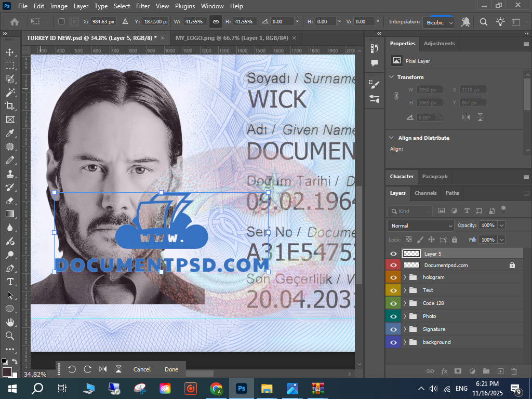The height and width of the screenshot is (399, 532).
Task: Expand the Photo layer group
Action: 405,316
